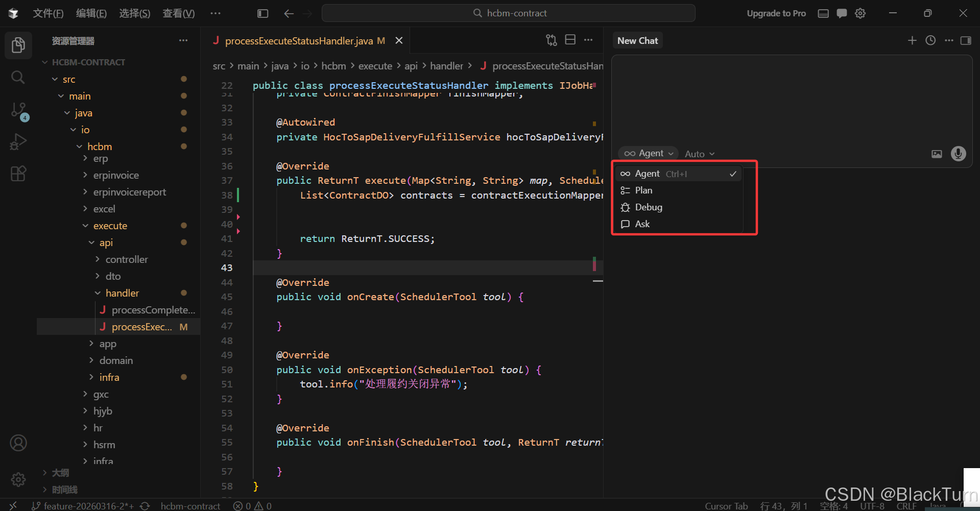
Task: Click Cursor Tab in the status bar
Action: [726, 506]
